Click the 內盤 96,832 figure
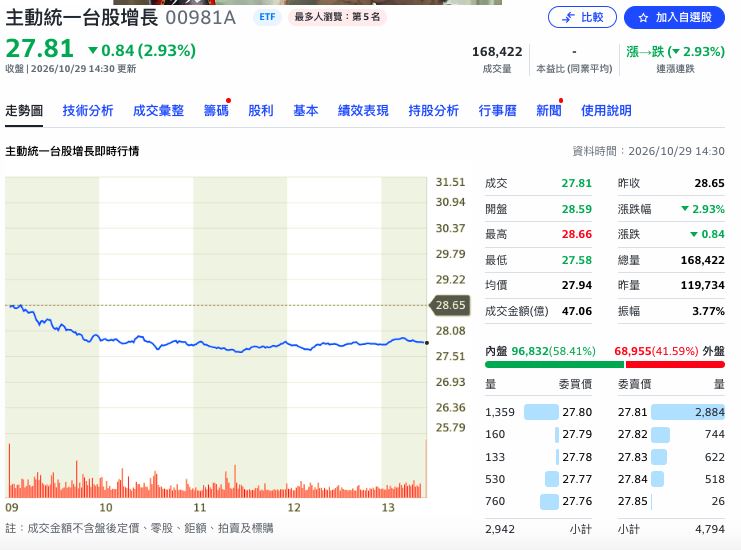Image resolution: width=741 pixels, height=550 pixels. click(530, 351)
